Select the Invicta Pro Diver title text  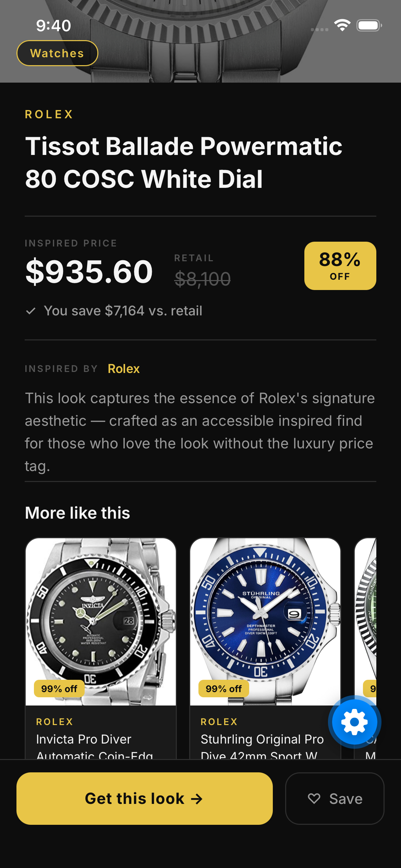[x=84, y=740]
